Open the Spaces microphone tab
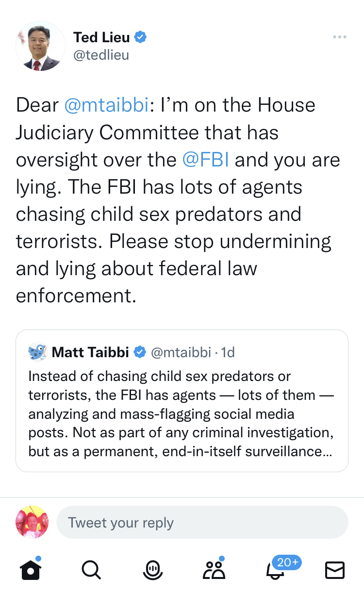 click(152, 570)
